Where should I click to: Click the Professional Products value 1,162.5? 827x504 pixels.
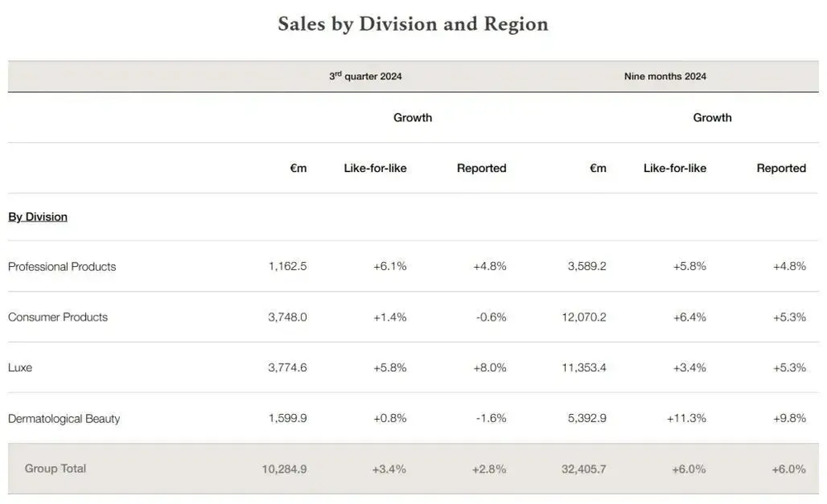(287, 266)
